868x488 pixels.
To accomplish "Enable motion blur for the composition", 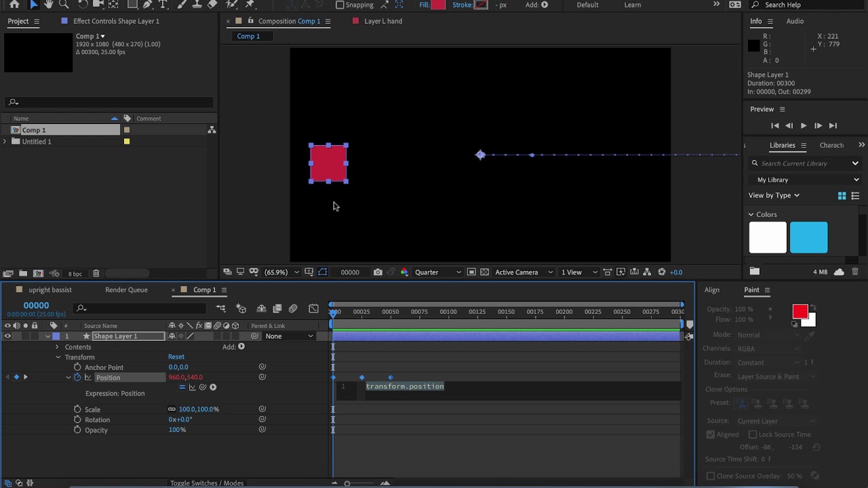I will click(x=293, y=309).
